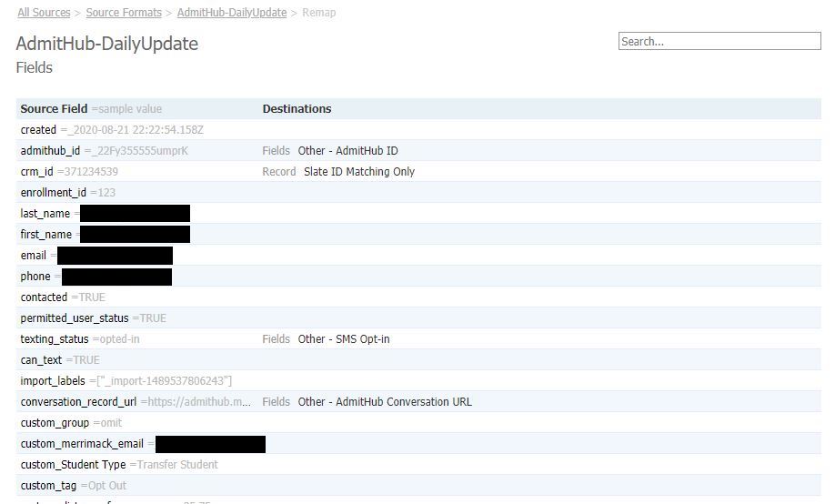835x504 pixels.
Task: Open the import_labels field row
Action: [418, 381]
